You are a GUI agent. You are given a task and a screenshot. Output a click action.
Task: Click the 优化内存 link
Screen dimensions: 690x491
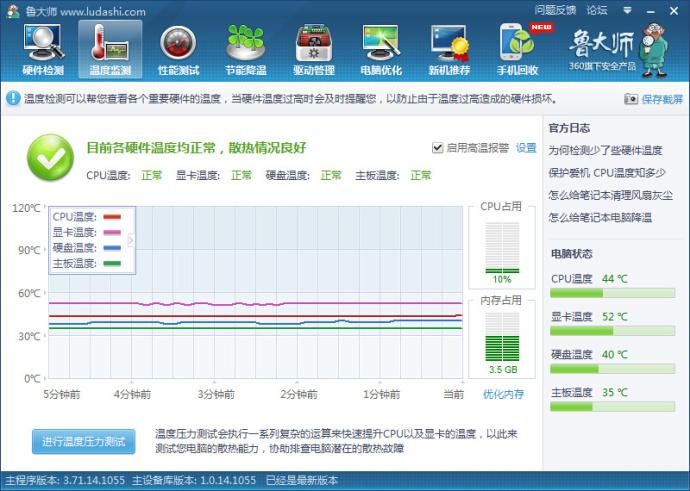click(x=503, y=394)
